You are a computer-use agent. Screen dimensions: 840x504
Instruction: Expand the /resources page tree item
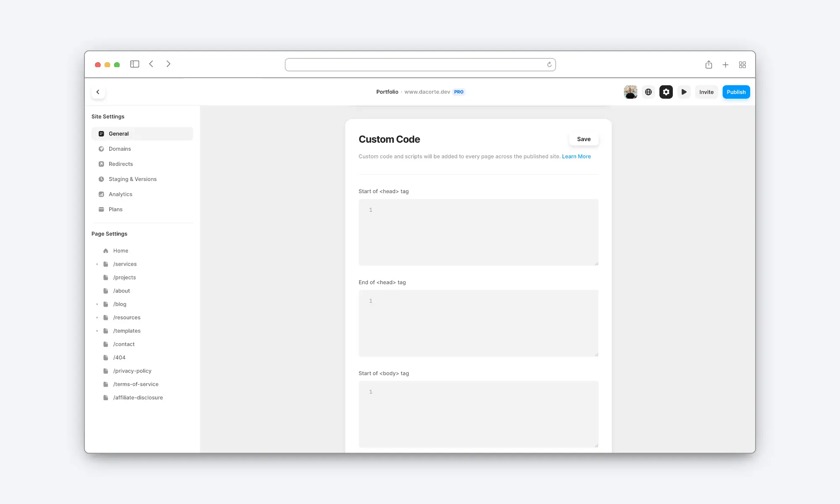[98, 317]
